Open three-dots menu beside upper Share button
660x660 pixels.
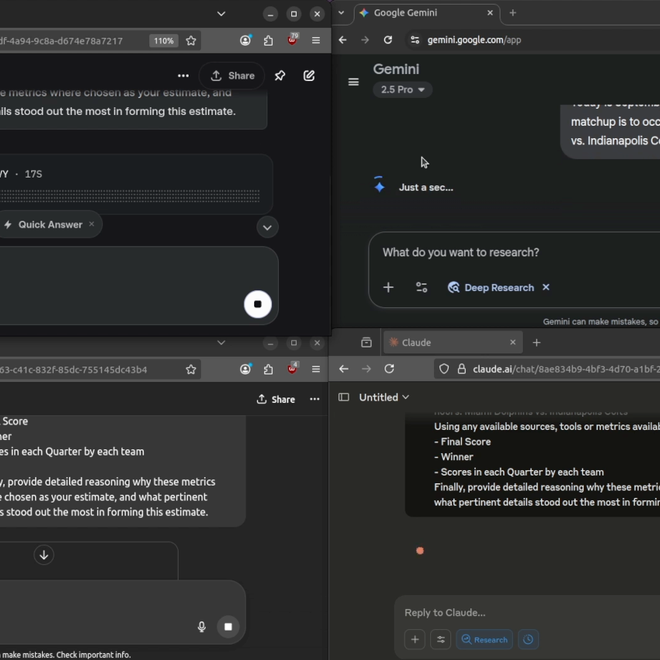pos(183,76)
